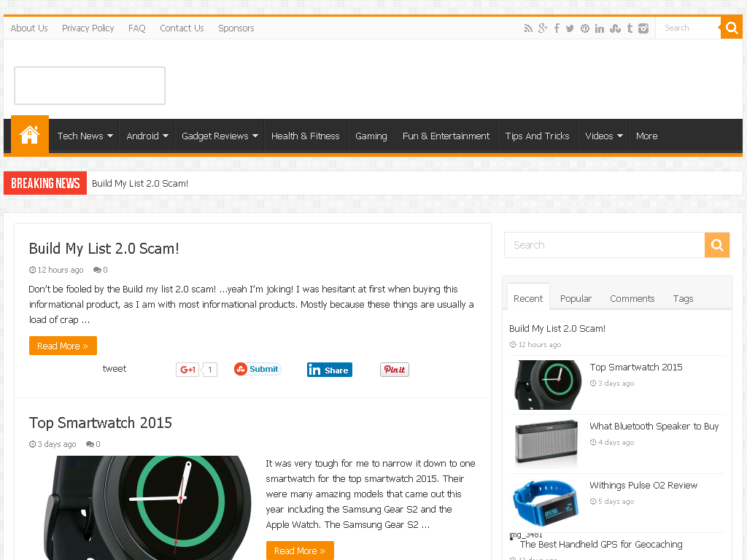Click the BREAKING NEWS label
This screenshot has width=747, height=560.
click(45, 183)
